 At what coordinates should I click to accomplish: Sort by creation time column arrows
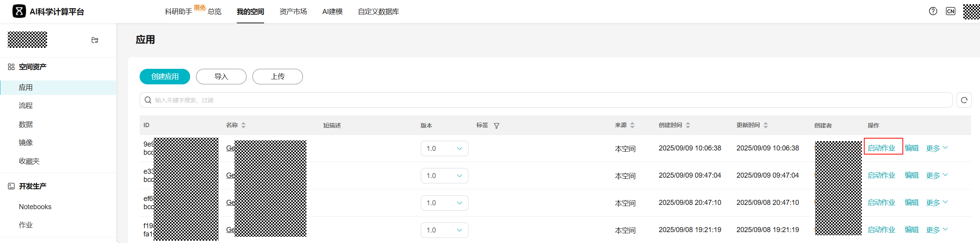click(x=688, y=125)
